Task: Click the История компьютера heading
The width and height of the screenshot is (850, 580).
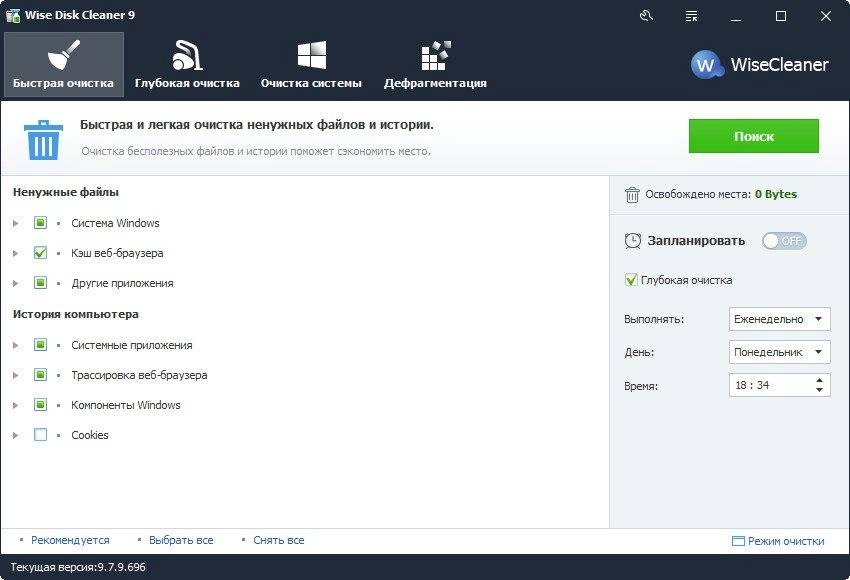Action: pyautogui.click(x=75, y=314)
